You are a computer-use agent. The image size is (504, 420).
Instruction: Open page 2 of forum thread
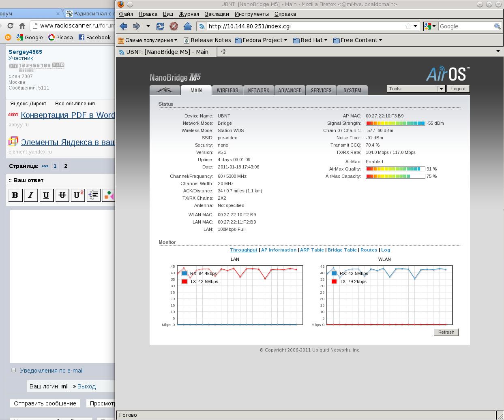pos(66,166)
